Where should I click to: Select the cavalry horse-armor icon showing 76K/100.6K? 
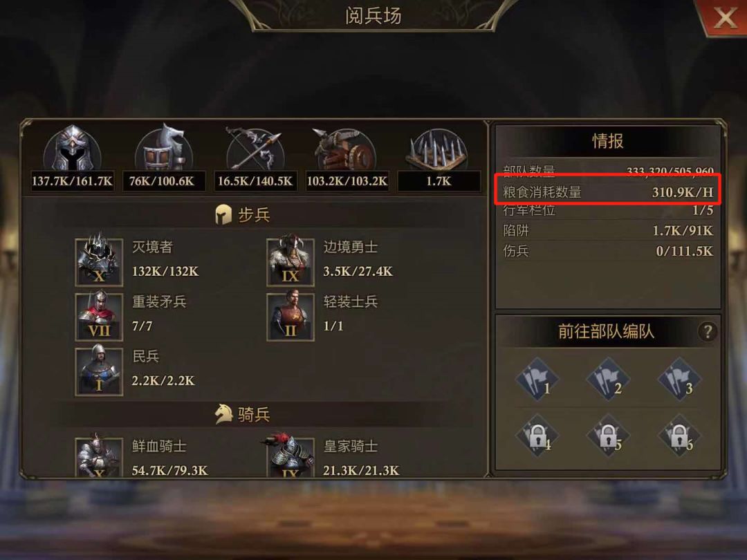pos(162,148)
